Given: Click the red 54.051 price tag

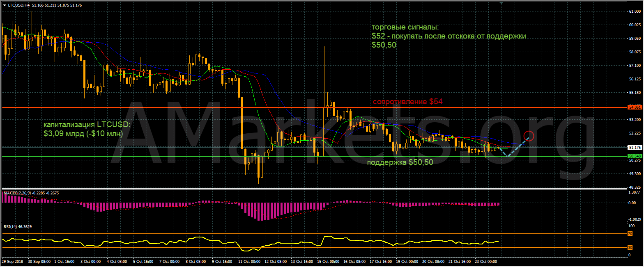Looking at the screenshot, I should pos(635,107).
